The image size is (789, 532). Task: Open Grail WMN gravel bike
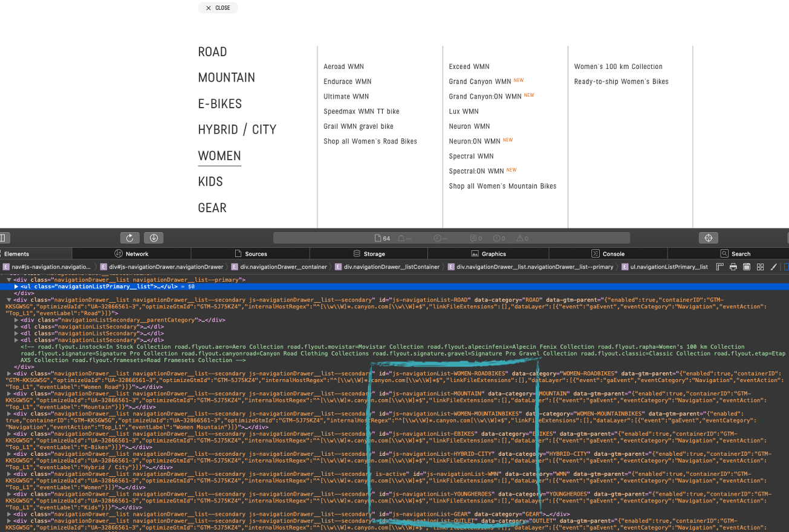click(x=359, y=126)
